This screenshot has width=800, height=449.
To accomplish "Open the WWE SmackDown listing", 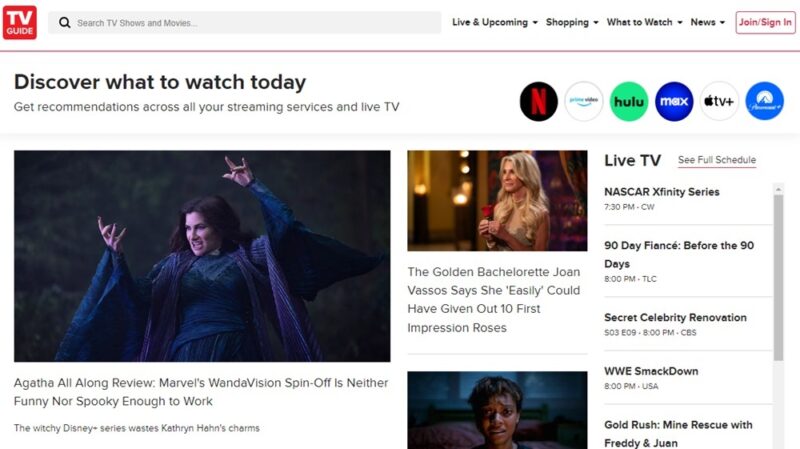I will click(651, 371).
